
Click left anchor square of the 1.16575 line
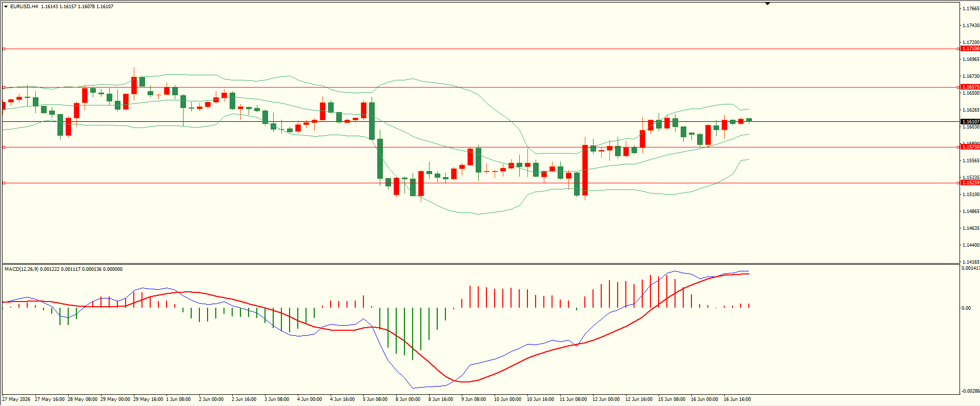pos(4,87)
